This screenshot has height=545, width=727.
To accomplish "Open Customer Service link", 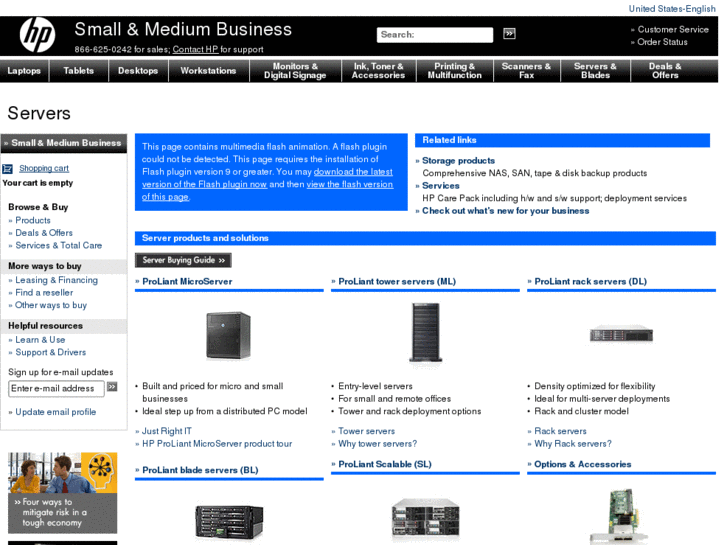I will (x=673, y=30).
